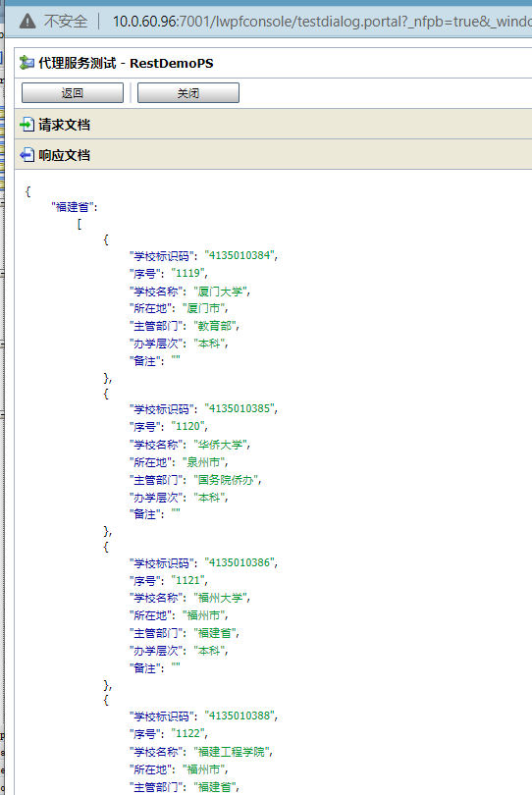The image size is (532, 795).
Task: Select the value "4135010386"
Action: click(239, 562)
